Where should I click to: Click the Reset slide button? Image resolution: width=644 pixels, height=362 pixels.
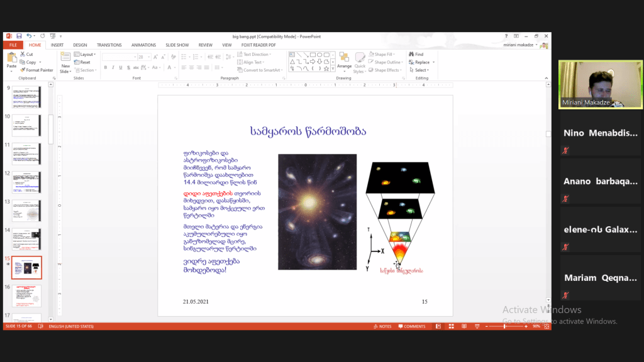pyautogui.click(x=84, y=62)
